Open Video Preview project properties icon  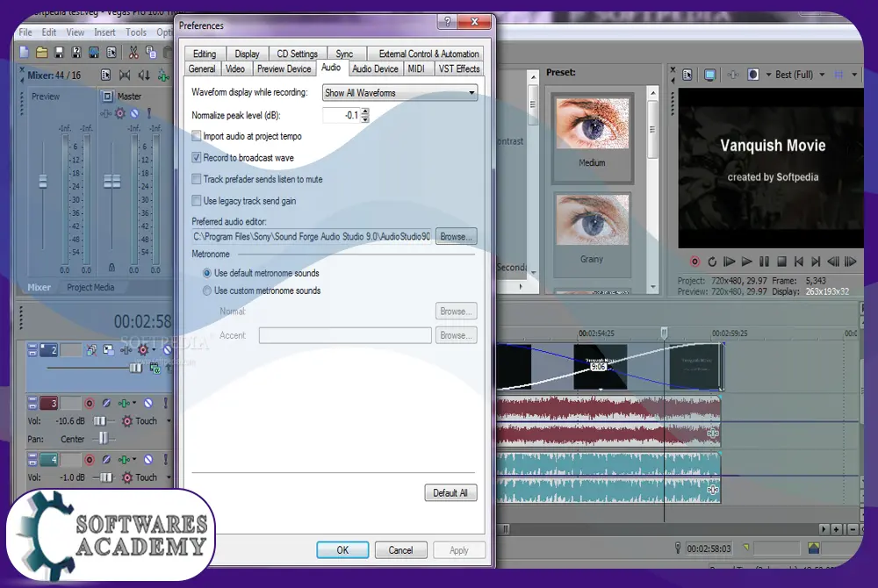[x=687, y=75]
